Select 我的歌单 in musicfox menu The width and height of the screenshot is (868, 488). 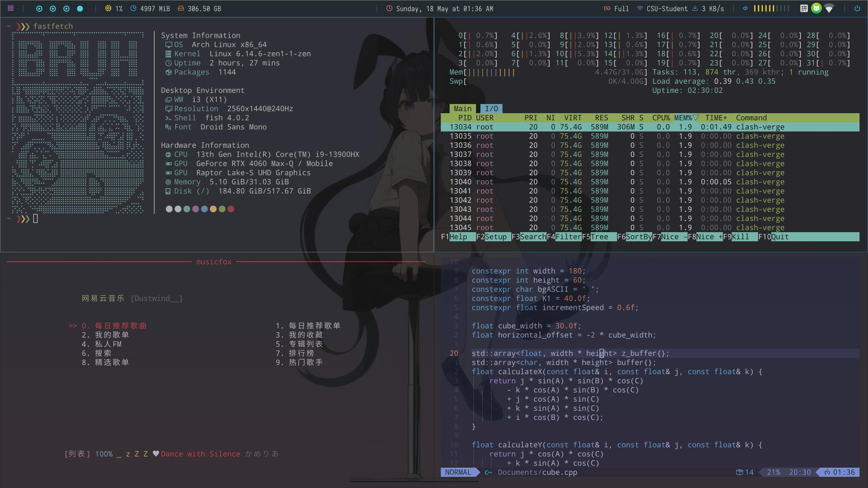point(112,335)
